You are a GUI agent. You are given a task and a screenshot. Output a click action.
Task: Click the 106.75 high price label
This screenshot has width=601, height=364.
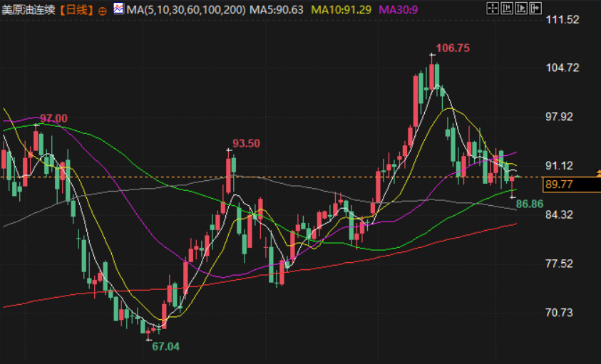453,48
